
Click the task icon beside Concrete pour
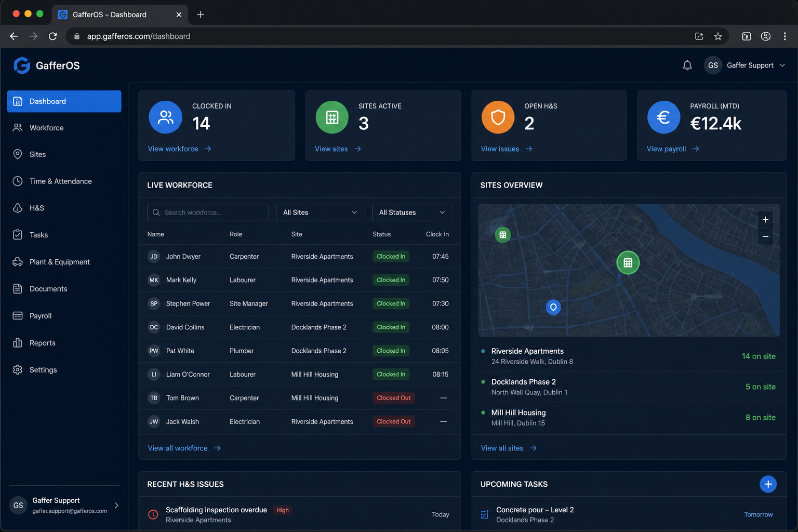(485, 515)
